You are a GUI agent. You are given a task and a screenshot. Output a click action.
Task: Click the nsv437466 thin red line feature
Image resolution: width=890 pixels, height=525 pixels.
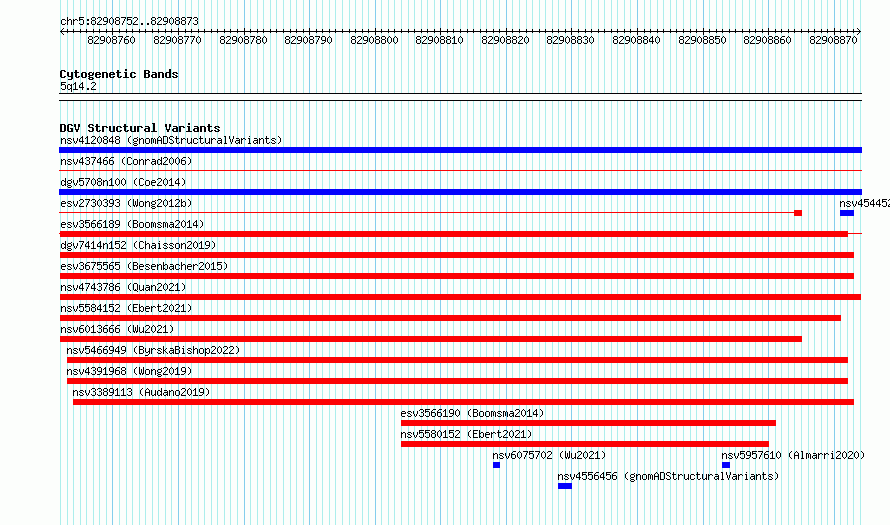coord(460,170)
